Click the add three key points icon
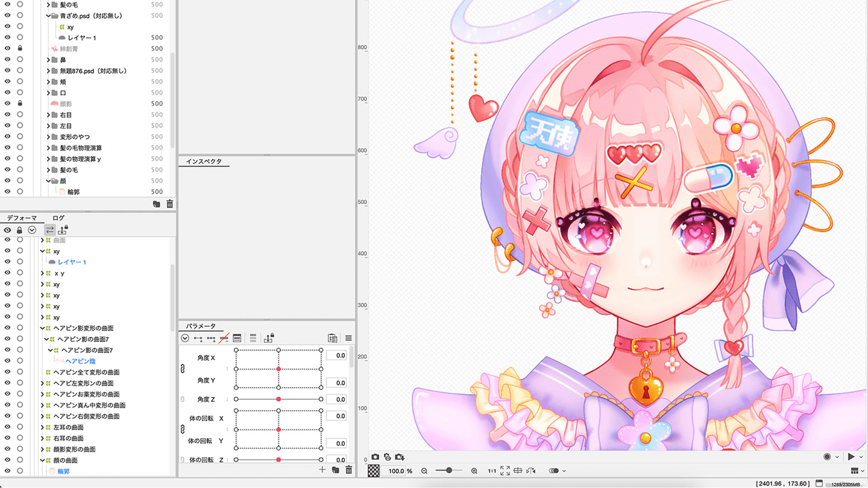 tap(211, 338)
